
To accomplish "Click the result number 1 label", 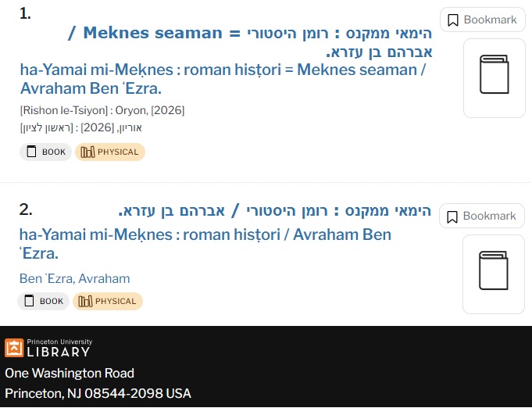I will pyautogui.click(x=25, y=14).
